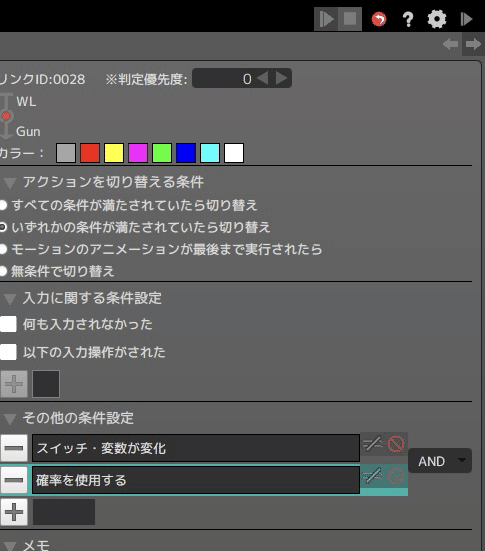Choose the cyan link color
Image resolution: width=485 pixels, height=551 pixels.
click(210, 153)
